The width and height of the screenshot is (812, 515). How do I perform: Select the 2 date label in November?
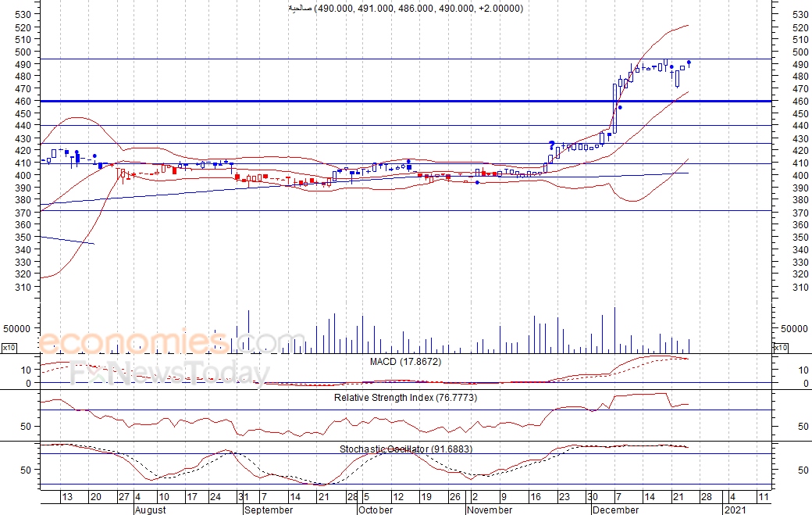(475, 497)
